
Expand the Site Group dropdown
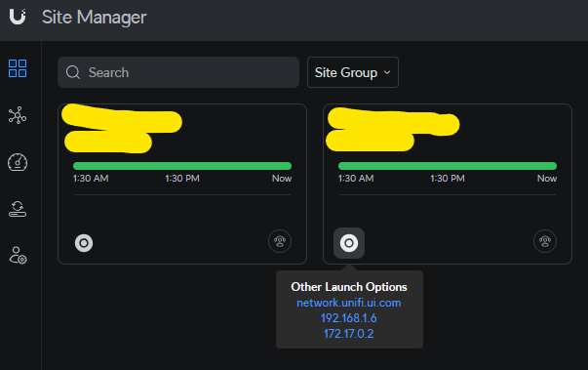pyautogui.click(x=353, y=72)
